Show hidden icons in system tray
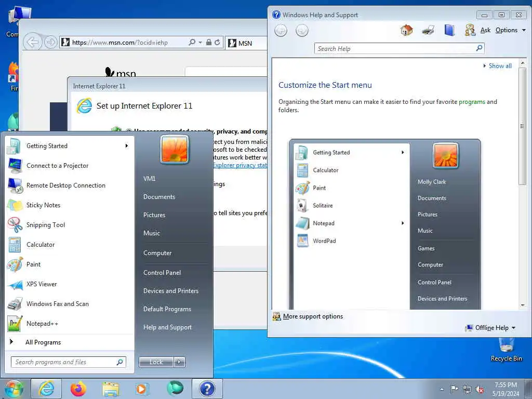The width and height of the screenshot is (532, 399). click(442, 389)
